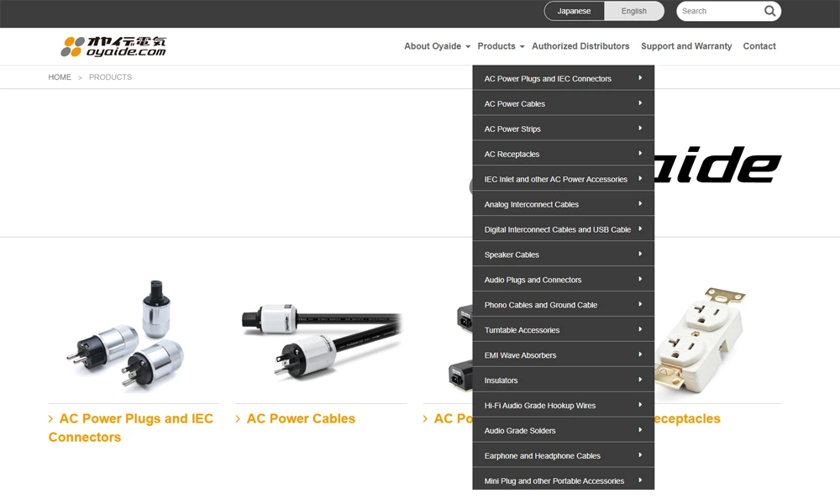Expand submenu arrow for EMI Wave Absorbers

(640, 354)
